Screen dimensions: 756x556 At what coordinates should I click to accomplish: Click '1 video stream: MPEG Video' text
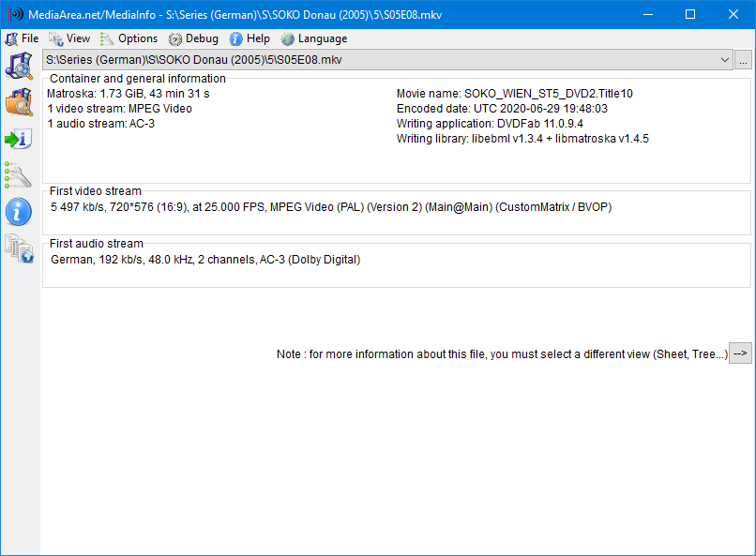(x=119, y=109)
